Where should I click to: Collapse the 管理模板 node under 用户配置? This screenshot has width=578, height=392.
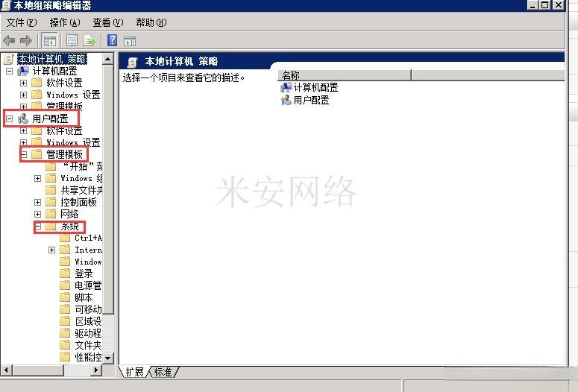pyautogui.click(x=23, y=154)
